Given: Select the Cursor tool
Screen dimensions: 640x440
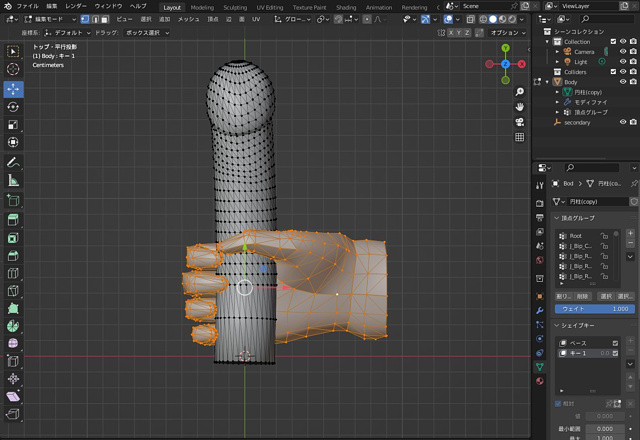Looking at the screenshot, I should (x=13, y=69).
